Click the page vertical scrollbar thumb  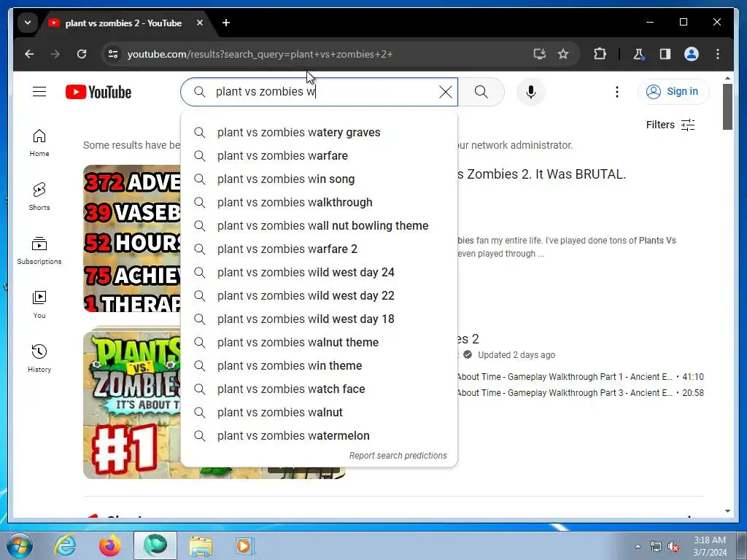tap(727, 106)
